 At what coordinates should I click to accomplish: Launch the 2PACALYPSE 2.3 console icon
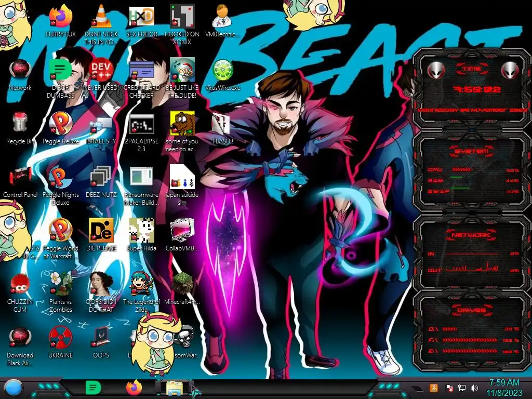click(141, 124)
